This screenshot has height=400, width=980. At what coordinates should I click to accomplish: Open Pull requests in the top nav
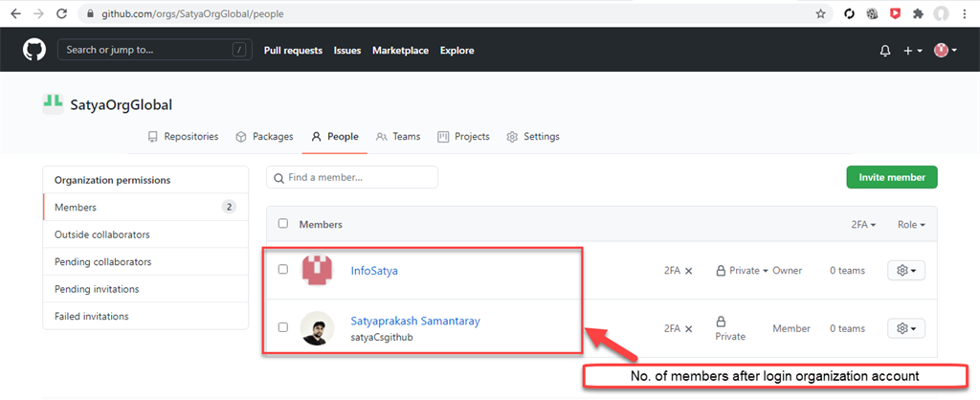pos(293,51)
